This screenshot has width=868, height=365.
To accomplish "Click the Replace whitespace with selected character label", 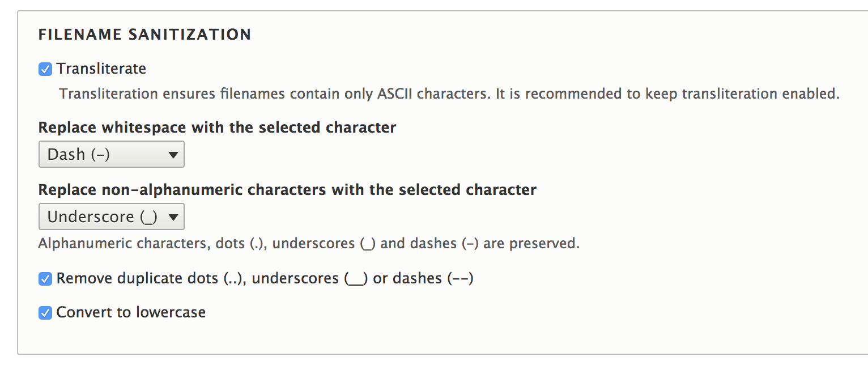I will point(216,127).
